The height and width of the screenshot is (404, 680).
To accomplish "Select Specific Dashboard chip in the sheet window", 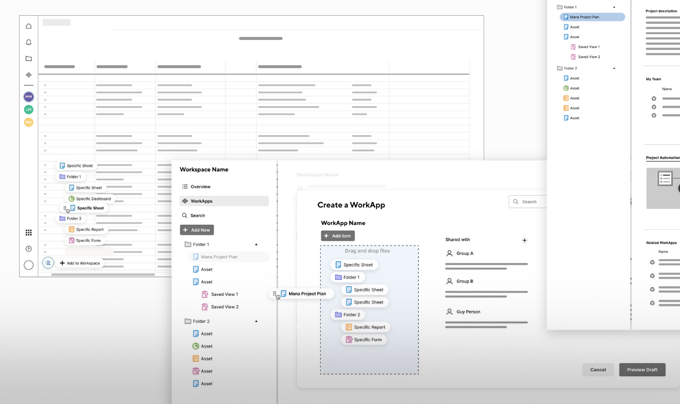I will tap(90, 199).
